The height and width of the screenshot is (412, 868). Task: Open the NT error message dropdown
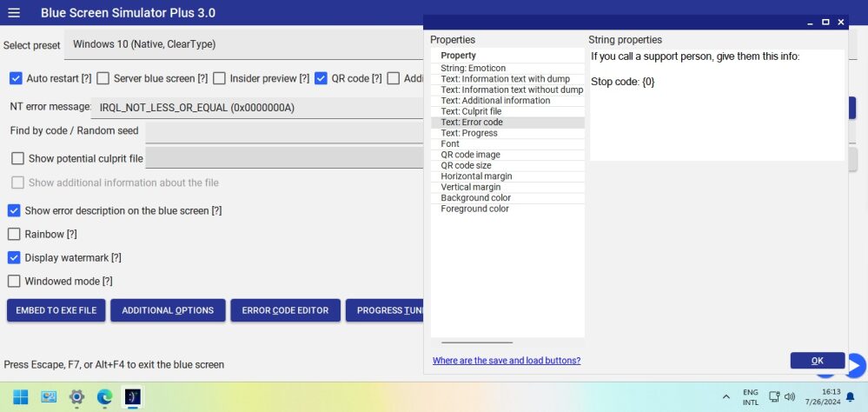259,108
